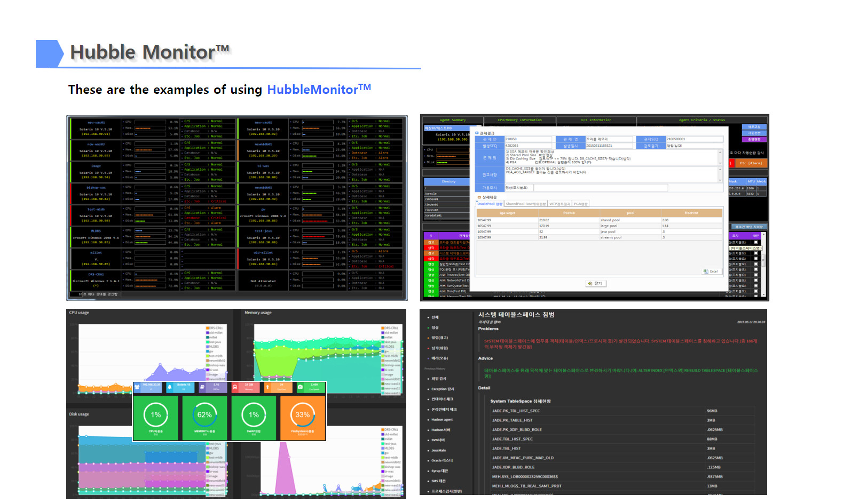Tick the first checkbox in the alert list

pos(755,242)
